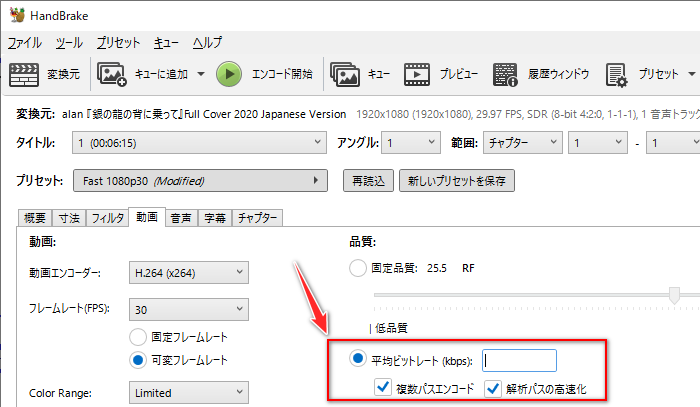Click the 変換元 source clapperboard icon
This screenshot has width=700, height=407.
tap(24, 74)
